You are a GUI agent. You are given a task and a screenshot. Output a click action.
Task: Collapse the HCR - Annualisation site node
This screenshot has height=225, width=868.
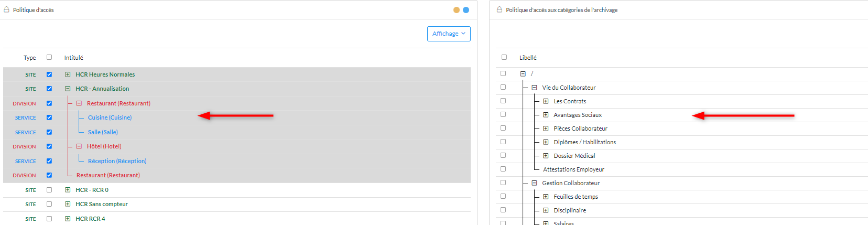click(x=68, y=89)
